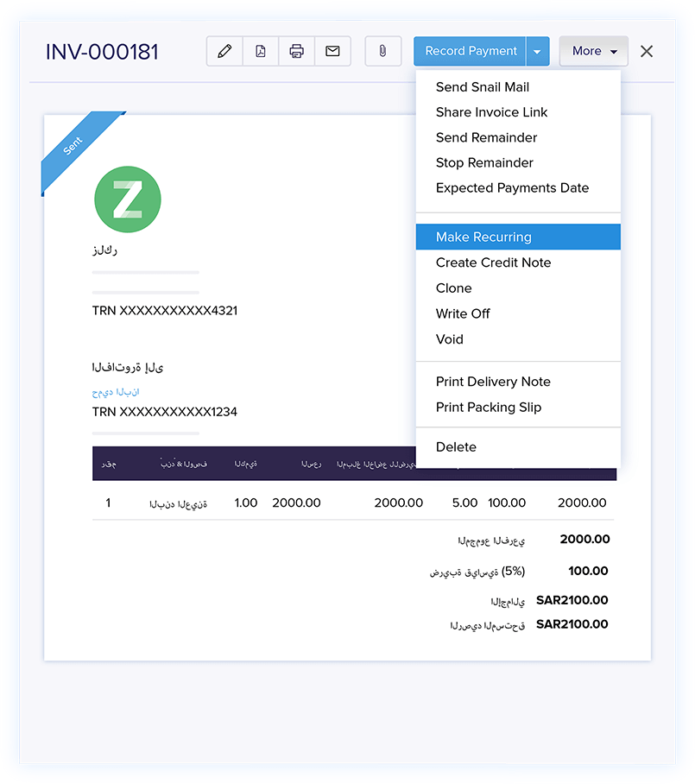Select Make Recurring menu item
Viewport: 695px width, 784px height.
[518, 237]
